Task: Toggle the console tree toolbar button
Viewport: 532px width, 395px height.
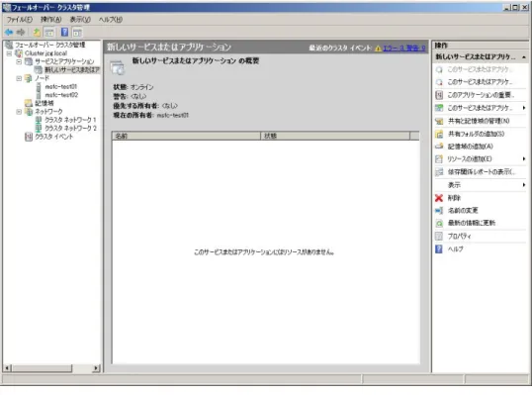Action: [49, 33]
